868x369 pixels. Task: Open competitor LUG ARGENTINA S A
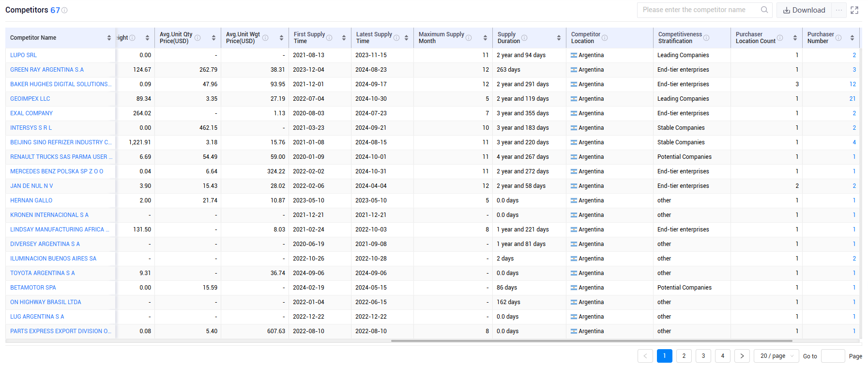tap(37, 317)
